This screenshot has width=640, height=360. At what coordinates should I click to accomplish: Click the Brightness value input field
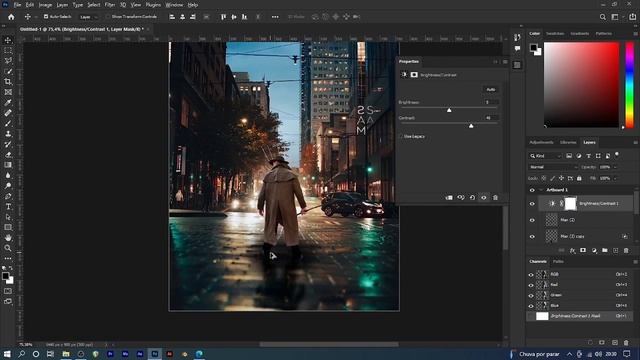pyautogui.click(x=491, y=102)
